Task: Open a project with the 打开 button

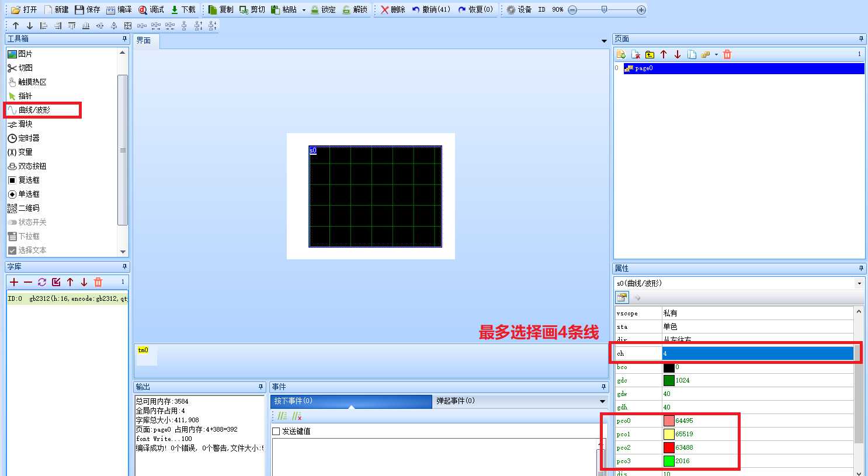Action: pyautogui.click(x=24, y=10)
